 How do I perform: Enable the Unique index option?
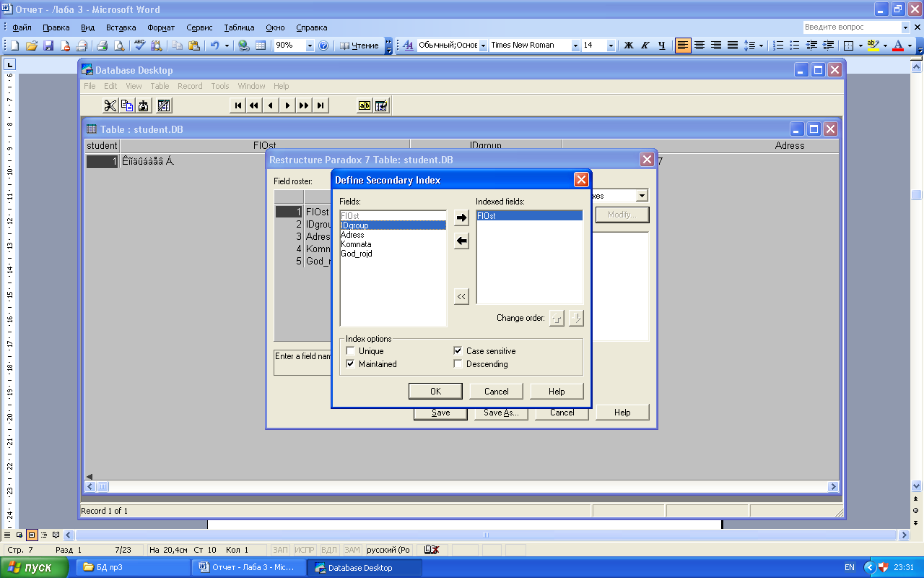pos(351,351)
